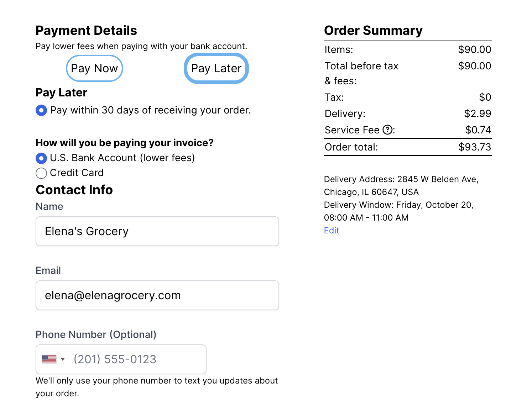Click the Name input field
The width and height of the screenshot is (532, 412).
point(157,231)
